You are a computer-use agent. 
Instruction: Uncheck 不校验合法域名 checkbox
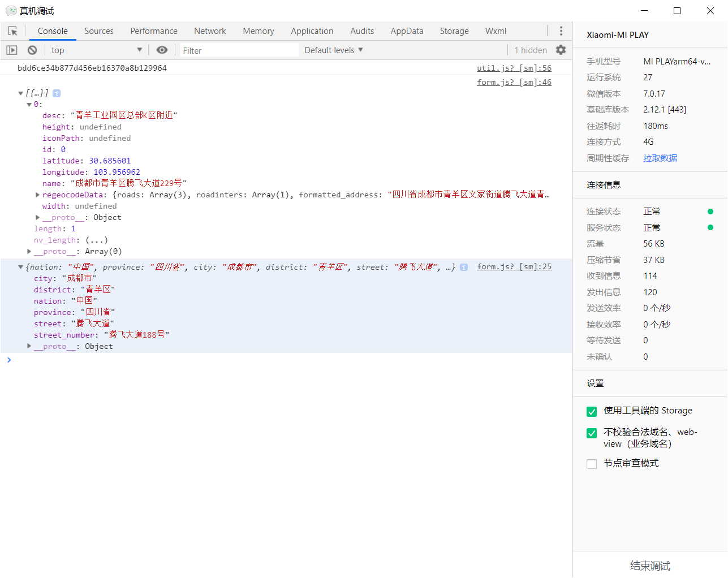pyautogui.click(x=592, y=433)
